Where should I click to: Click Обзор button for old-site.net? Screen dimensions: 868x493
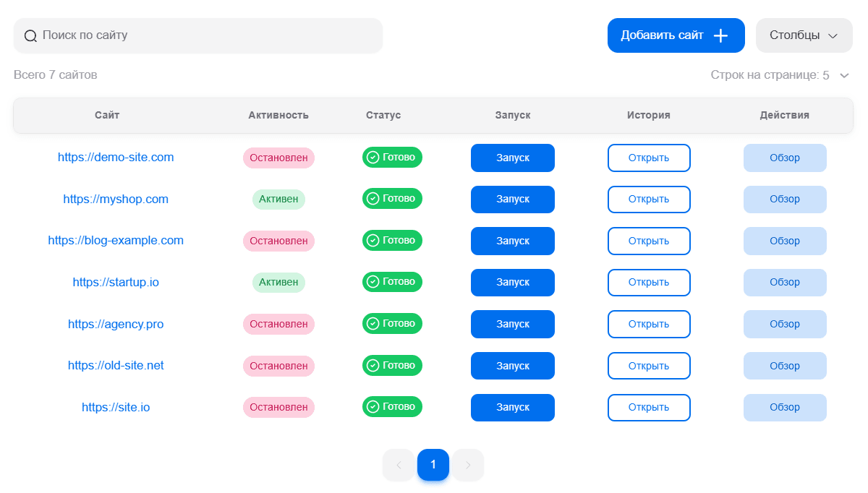(785, 366)
